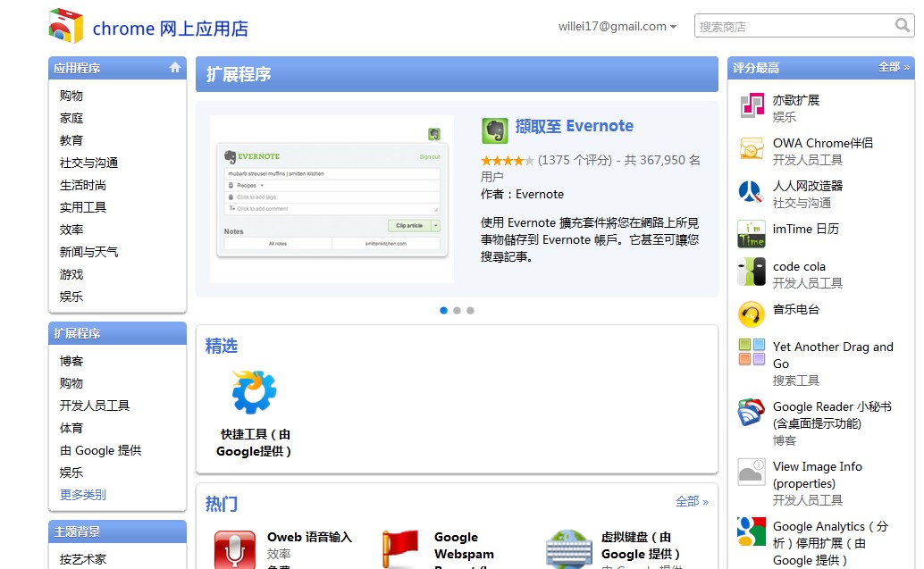Viewport: 924px width, 569px height.
Task: Open the 快捷工具 gear icon
Action: (x=254, y=392)
